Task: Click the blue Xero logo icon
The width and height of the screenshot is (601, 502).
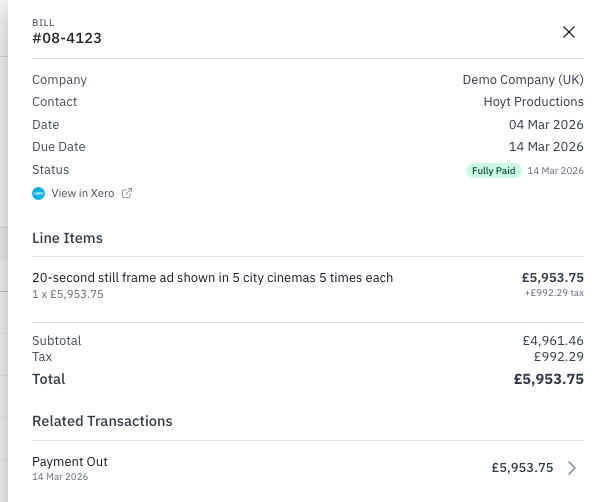Action: click(39, 193)
